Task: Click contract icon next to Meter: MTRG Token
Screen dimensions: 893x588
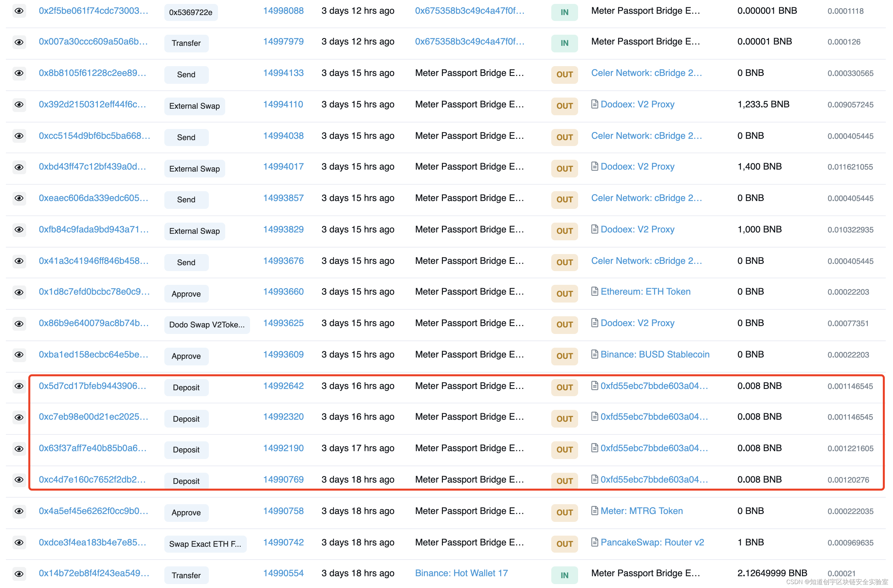Action: [594, 511]
